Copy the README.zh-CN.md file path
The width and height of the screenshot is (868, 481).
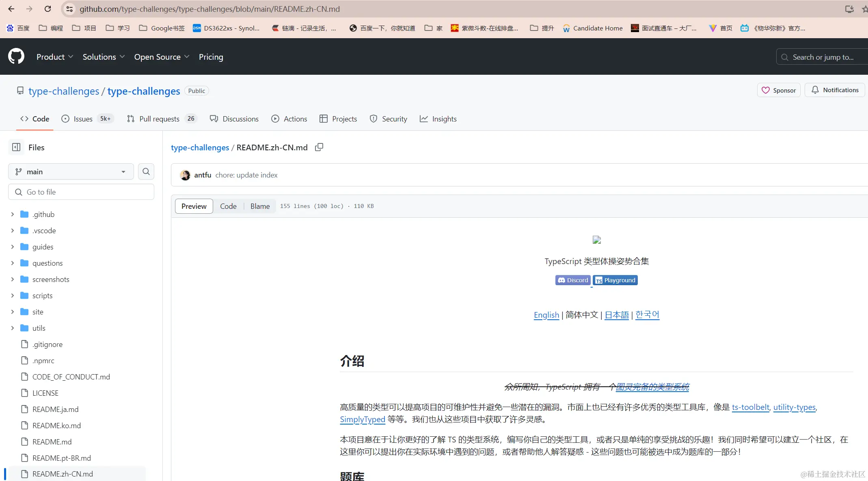[x=319, y=147]
